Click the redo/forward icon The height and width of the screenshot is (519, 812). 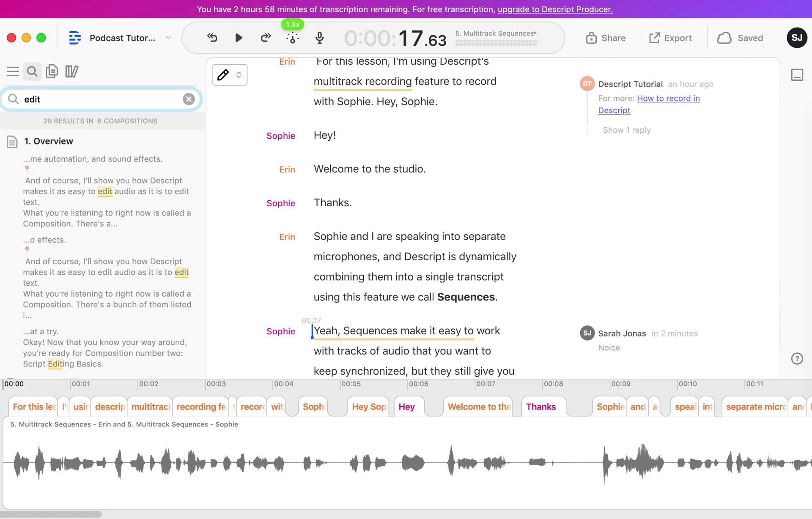[x=265, y=38]
